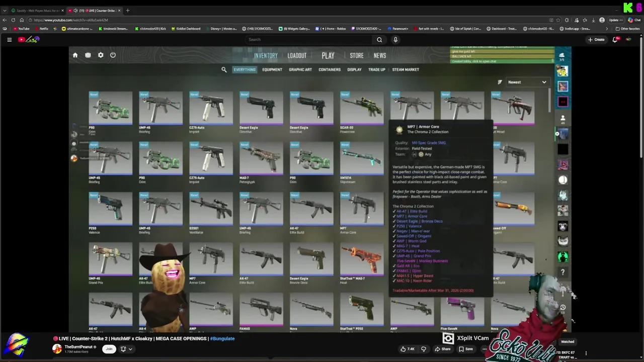Open the YouTube bookmark
The width and height of the screenshot is (644, 362).
(22, 29)
